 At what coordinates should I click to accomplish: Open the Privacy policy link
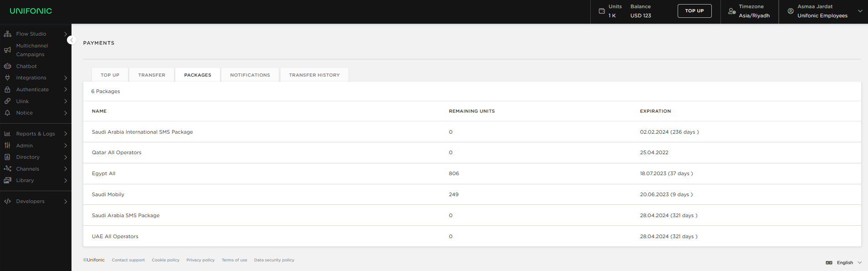click(x=200, y=260)
